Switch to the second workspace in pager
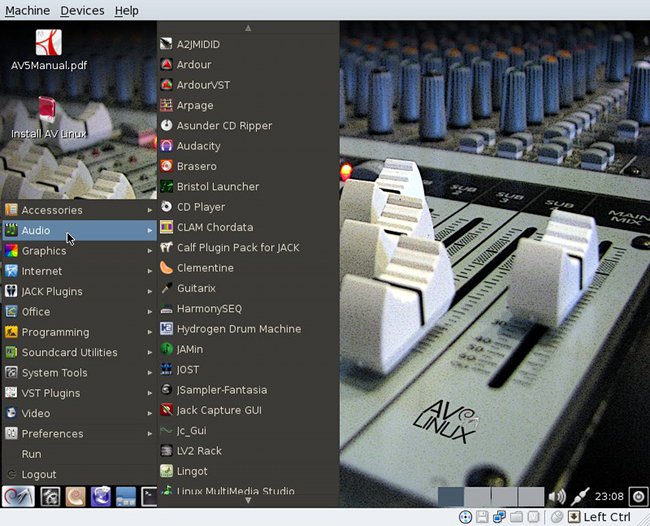Image resolution: width=650 pixels, height=526 pixels. [477, 496]
